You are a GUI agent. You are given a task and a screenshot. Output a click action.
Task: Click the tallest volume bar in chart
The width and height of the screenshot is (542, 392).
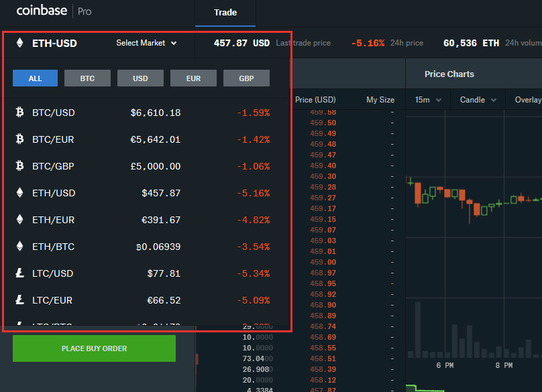pyautogui.click(x=418, y=330)
